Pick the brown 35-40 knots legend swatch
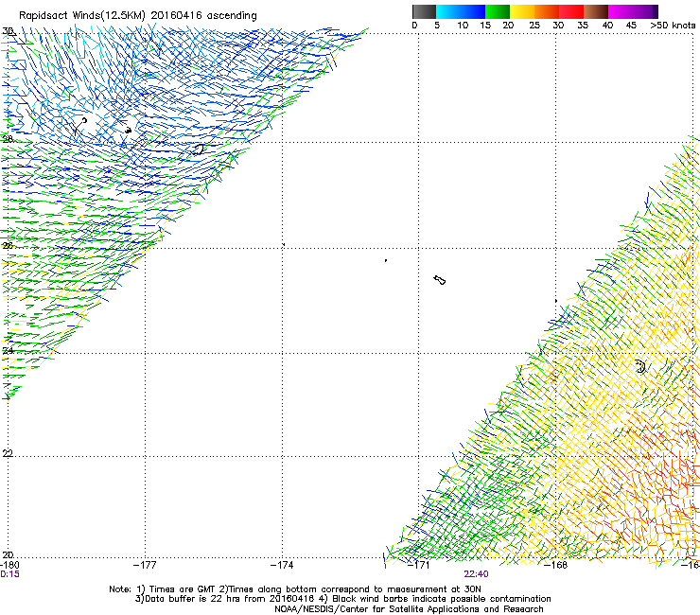The image size is (700, 615). tap(596, 11)
